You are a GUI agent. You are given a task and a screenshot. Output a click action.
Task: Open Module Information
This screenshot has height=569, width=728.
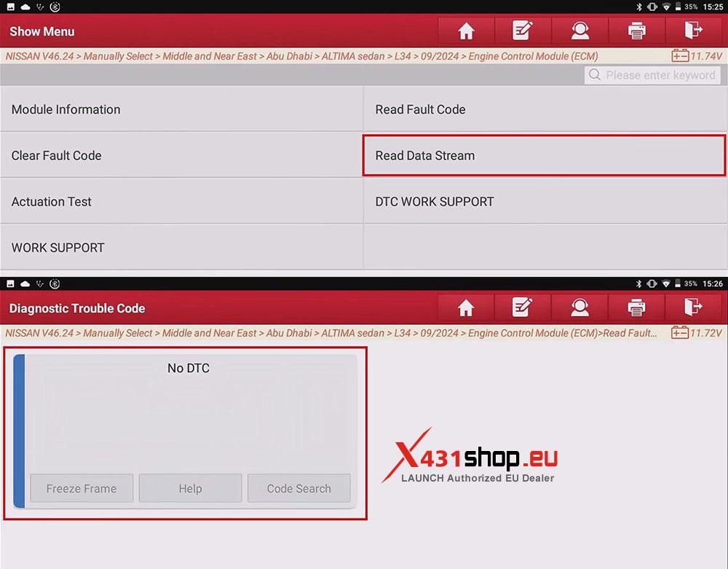181,109
